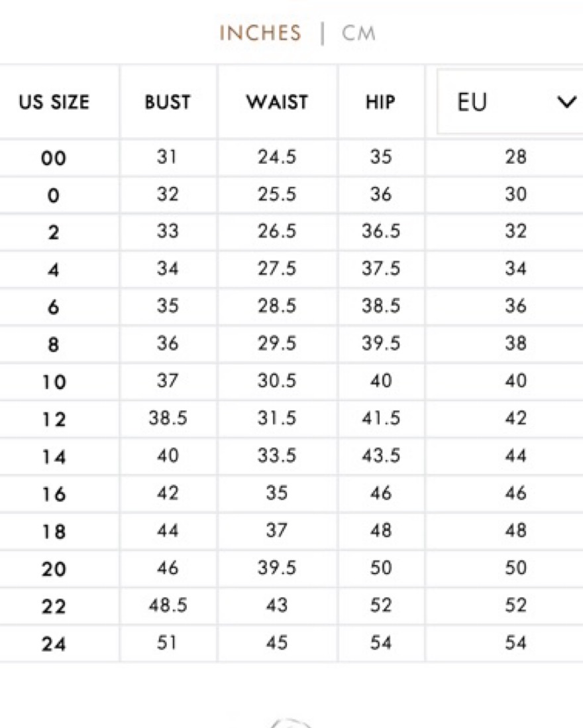Image resolution: width=583 pixels, height=728 pixels.
Task: Open the EU size region dropdown
Action: click(510, 101)
